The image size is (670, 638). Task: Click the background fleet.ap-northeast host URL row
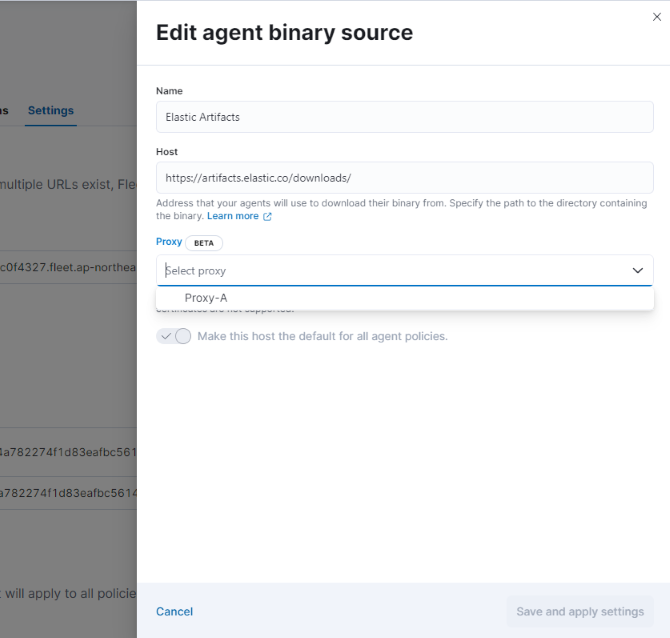pyautogui.click(x=68, y=267)
